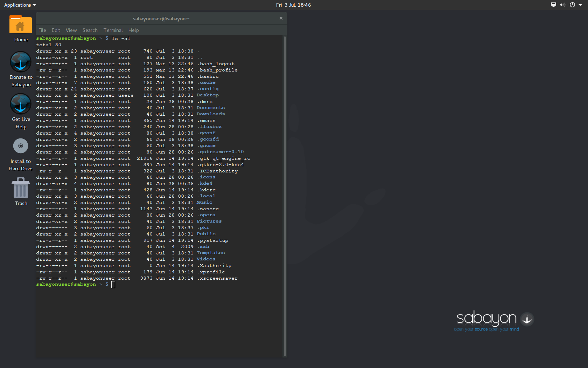Click the '.cache' directory name
The image size is (588, 368).
(206, 83)
